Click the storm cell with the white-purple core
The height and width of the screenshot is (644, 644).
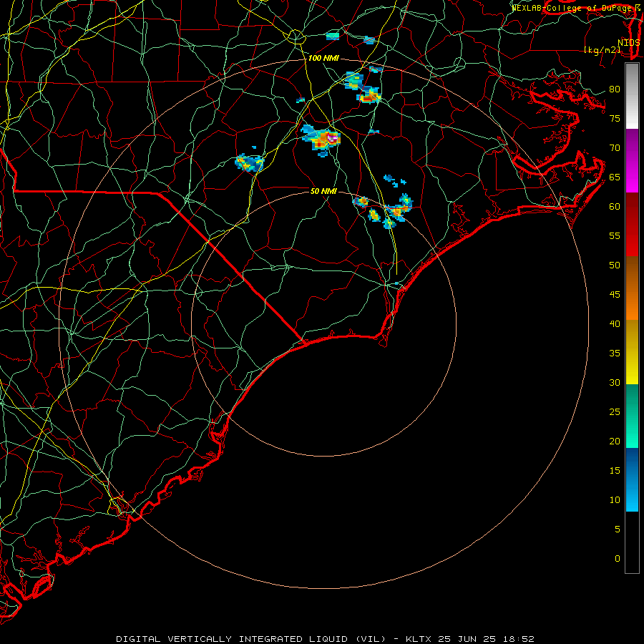(x=323, y=140)
